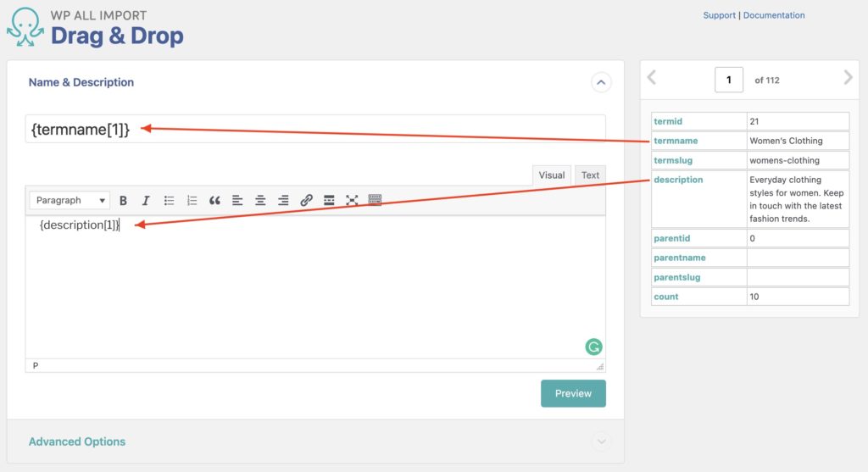Image resolution: width=868 pixels, height=472 pixels.
Task: Click the Preview button
Action: point(573,393)
